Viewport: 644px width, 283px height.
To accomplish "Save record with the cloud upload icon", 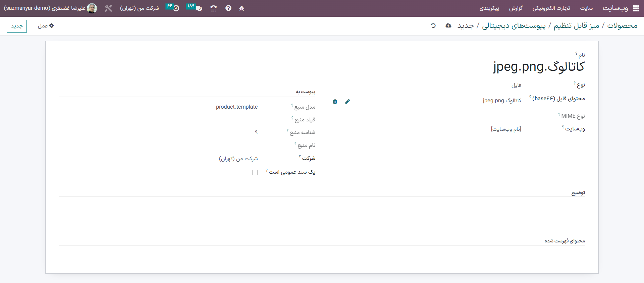I will click(x=448, y=26).
